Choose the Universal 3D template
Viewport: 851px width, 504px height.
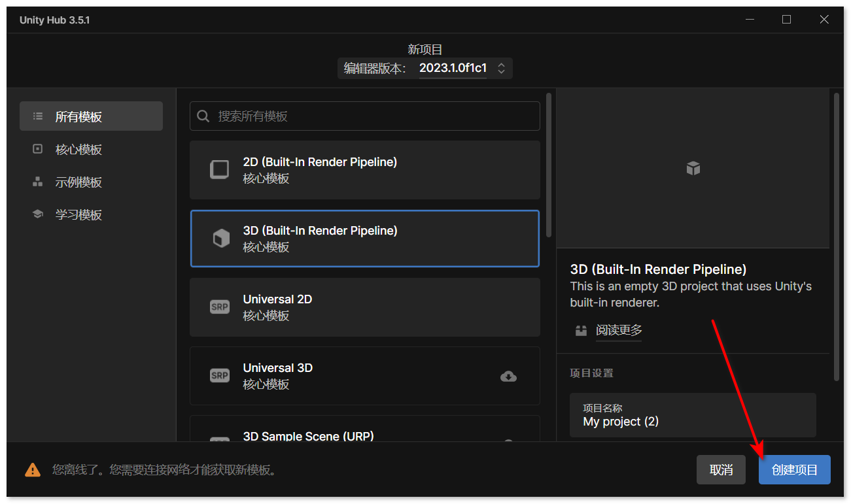(x=365, y=376)
